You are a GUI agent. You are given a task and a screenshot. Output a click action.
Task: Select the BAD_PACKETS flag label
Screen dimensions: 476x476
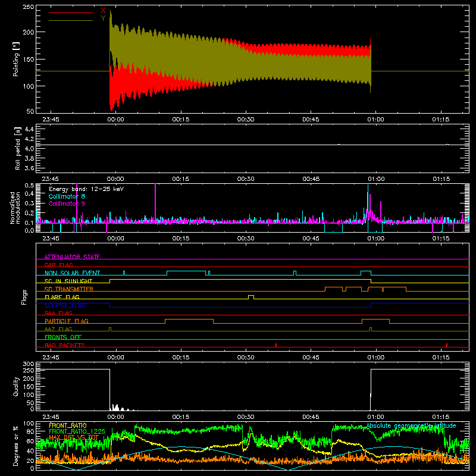65,345
